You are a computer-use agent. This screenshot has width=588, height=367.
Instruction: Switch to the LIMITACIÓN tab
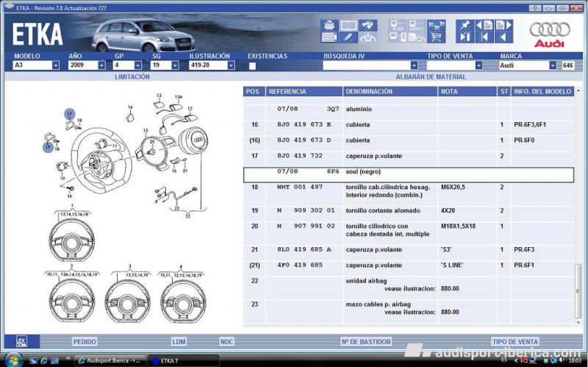pos(132,76)
